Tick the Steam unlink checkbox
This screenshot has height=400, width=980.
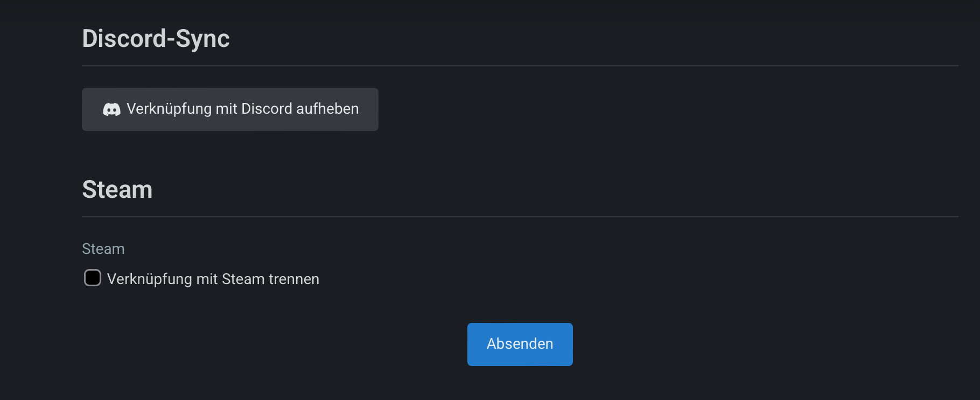(93, 278)
